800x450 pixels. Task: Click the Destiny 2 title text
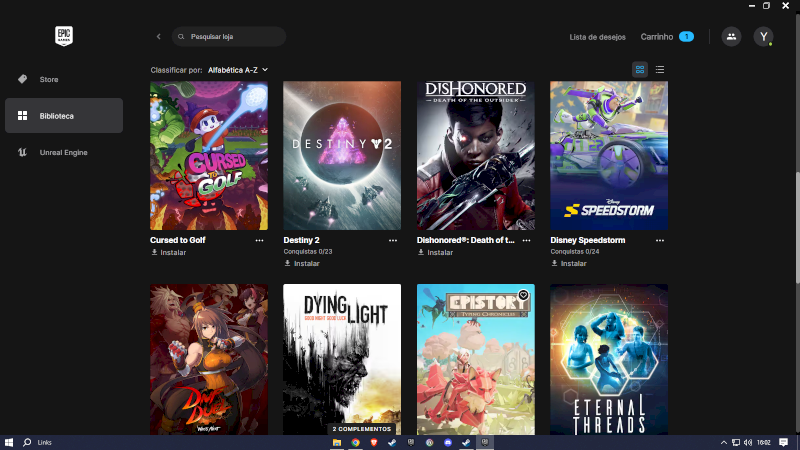[x=302, y=240]
